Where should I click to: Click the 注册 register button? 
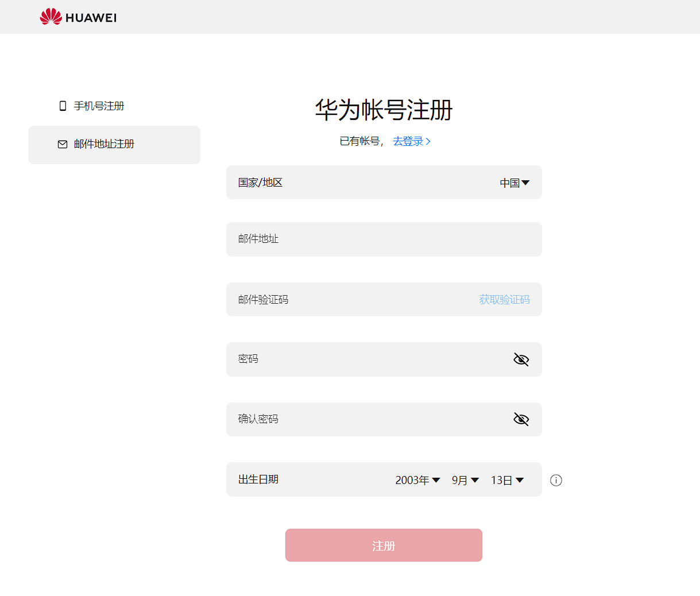coord(384,545)
